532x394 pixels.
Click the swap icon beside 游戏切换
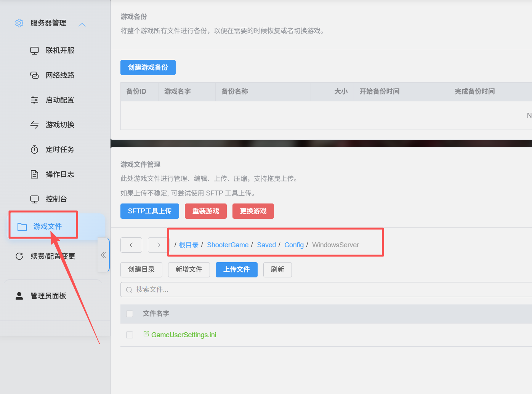[x=34, y=125]
